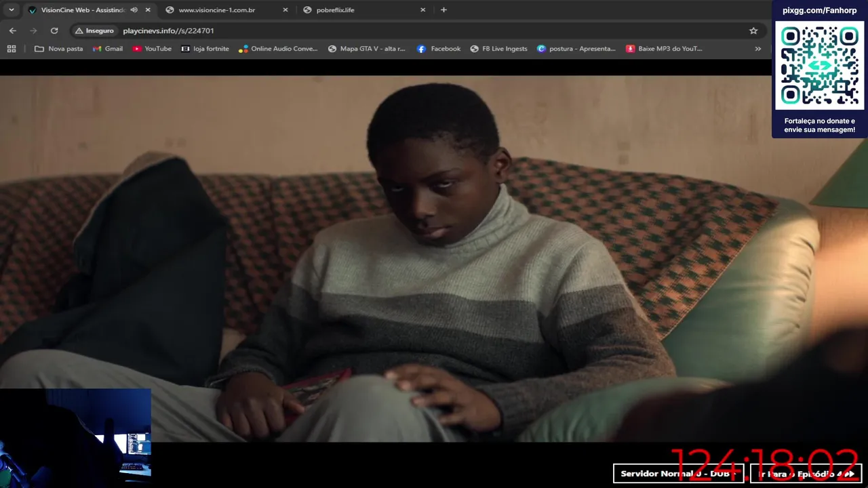The image size is (868, 488).
Task: Go forward to the next page
Action: 33,30
